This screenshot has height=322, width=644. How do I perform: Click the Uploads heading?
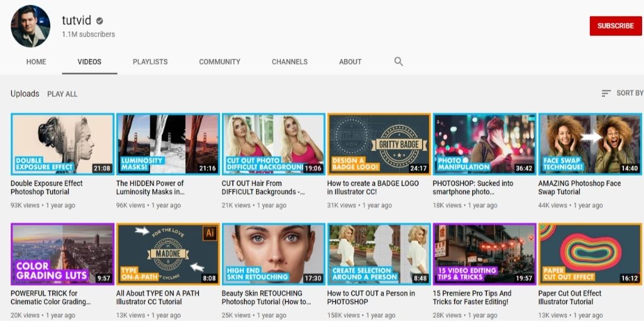click(x=25, y=94)
